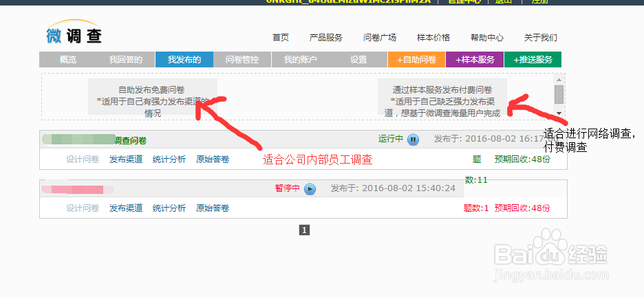Open 关于我们 in the top navigation
Screen dimensions: 644x297
pos(541,38)
